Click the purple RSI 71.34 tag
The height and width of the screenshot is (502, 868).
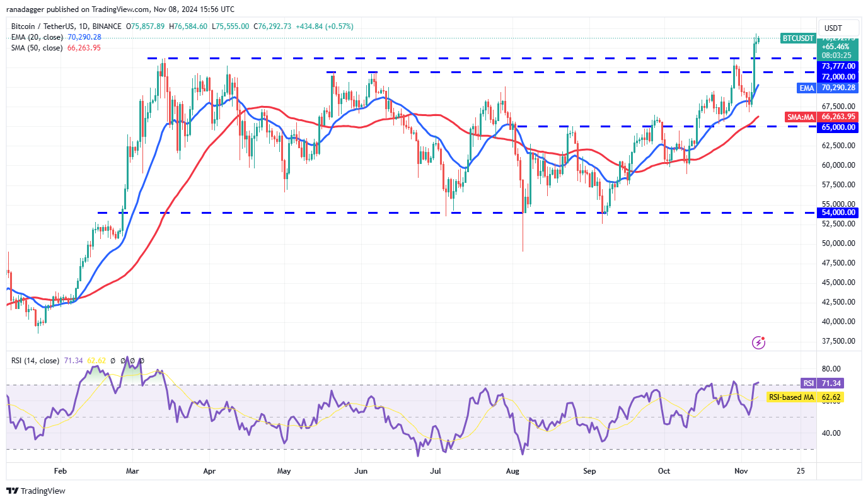pos(831,383)
